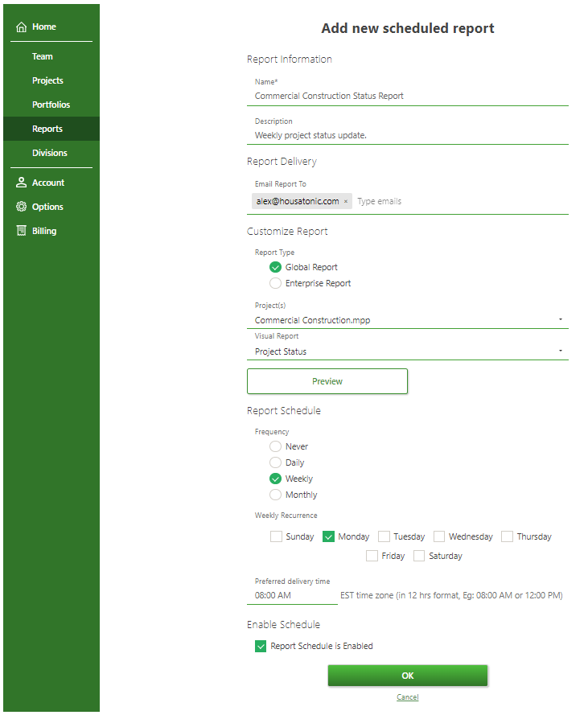The image size is (588, 715).
Task: Go to Portfolios in the sidebar
Action: (x=51, y=105)
